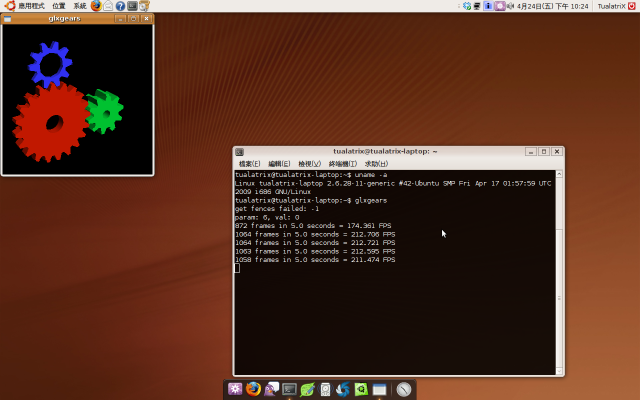This screenshot has height=400, width=640.
Task: Click the terminal icon in the dock
Action: point(290,389)
